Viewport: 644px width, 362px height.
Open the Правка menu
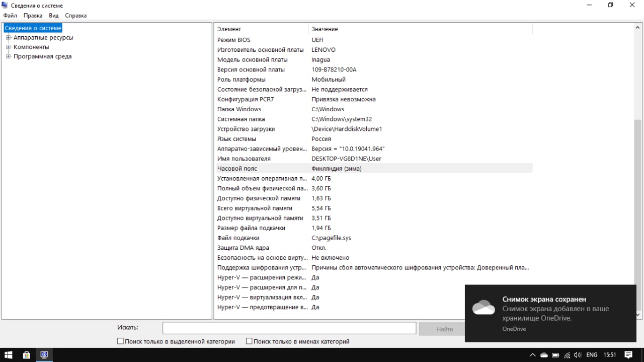pos(33,16)
